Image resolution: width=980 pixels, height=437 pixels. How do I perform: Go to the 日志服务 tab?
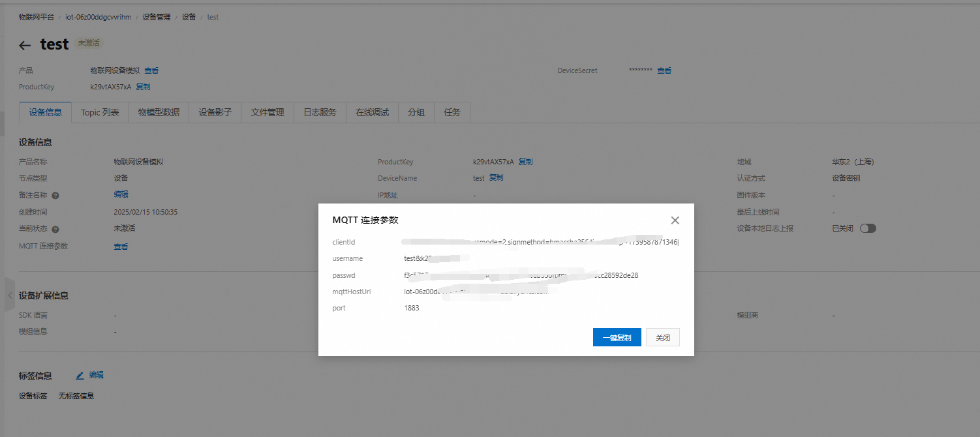[320, 112]
